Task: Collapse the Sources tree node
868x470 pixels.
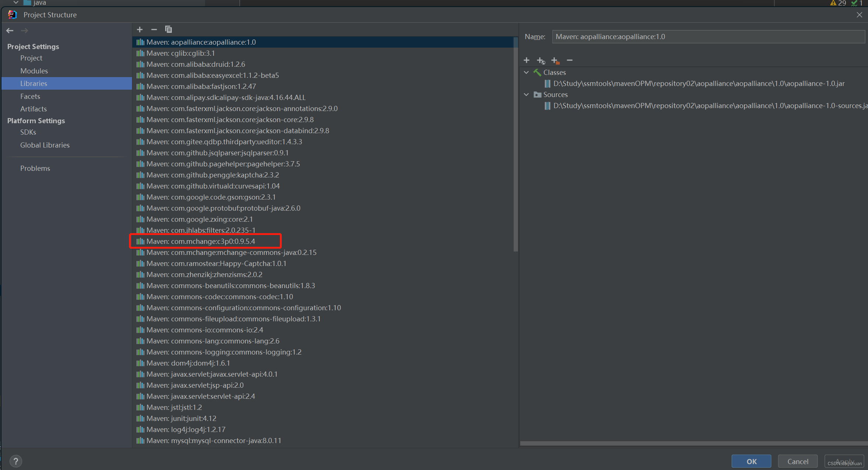Action: (x=527, y=94)
